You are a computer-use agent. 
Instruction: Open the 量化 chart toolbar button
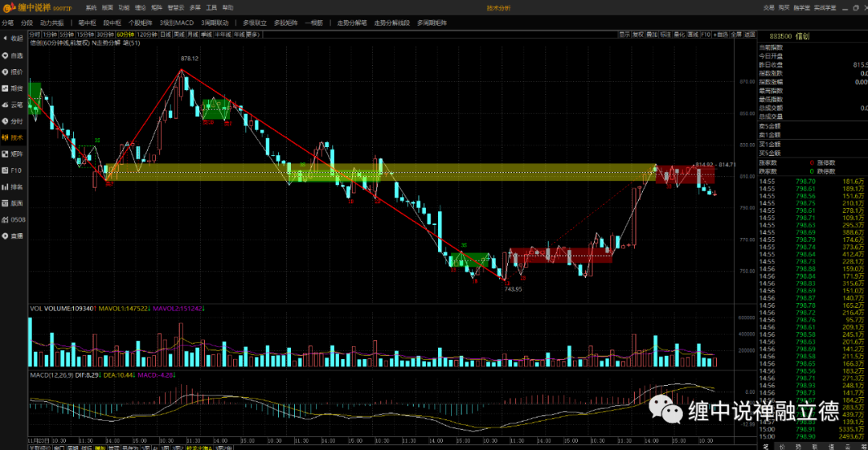[679, 35]
